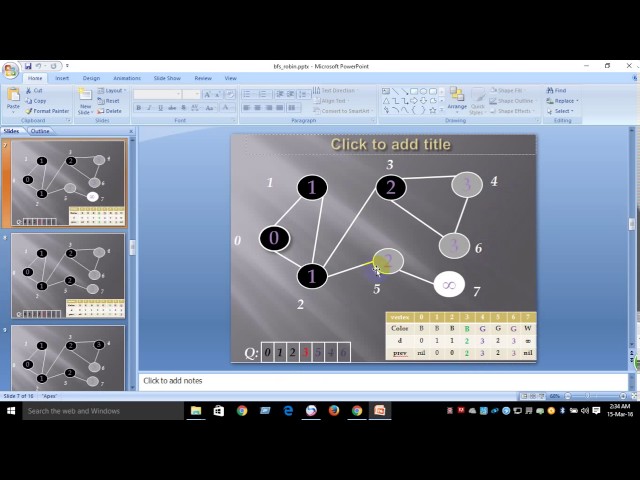Open the font name combo box

(x=158, y=95)
